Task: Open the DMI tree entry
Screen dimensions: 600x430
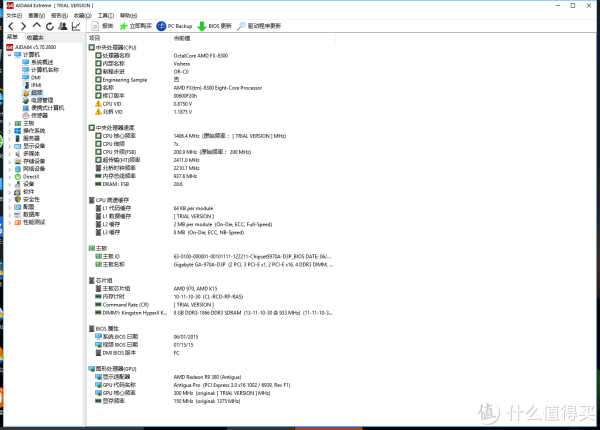Action: tap(32, 77)
